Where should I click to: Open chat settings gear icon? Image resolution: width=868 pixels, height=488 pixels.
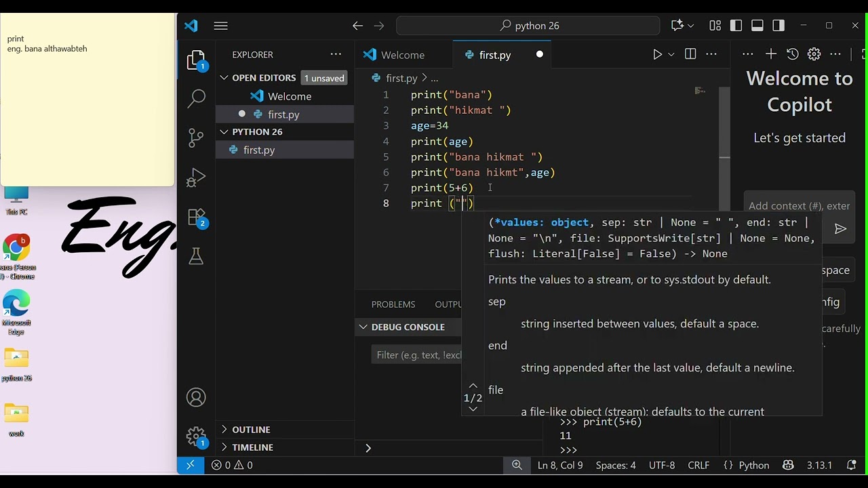pyautogui.click(x=814, y=54)
